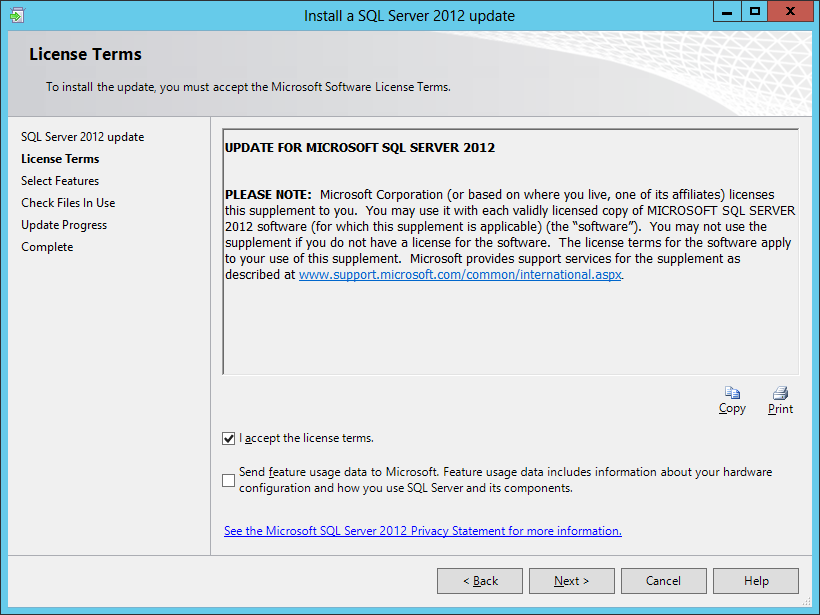
Task: Click the installer icon in the title bar
Action: tap(16, 15)
